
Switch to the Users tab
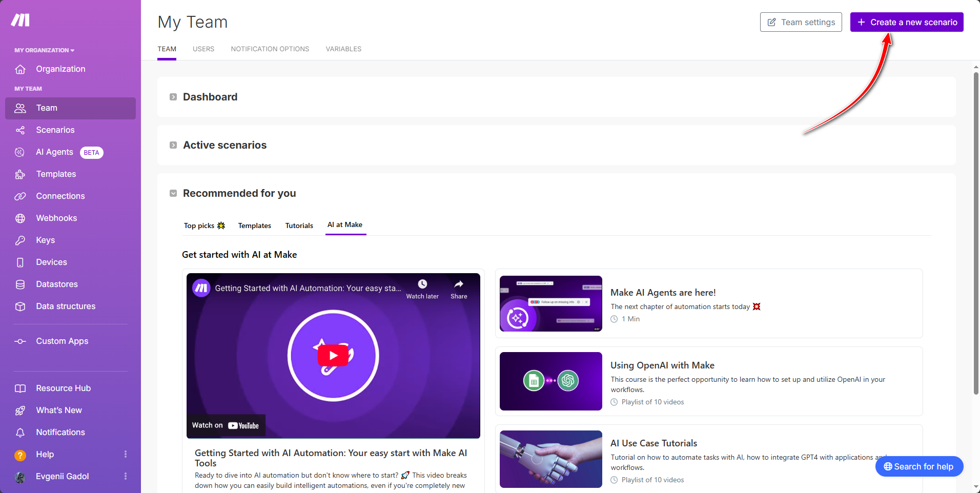point(203,49)
